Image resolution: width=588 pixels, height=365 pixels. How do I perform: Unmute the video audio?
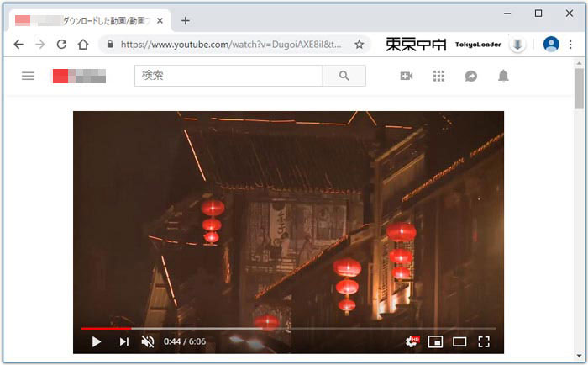148,341
